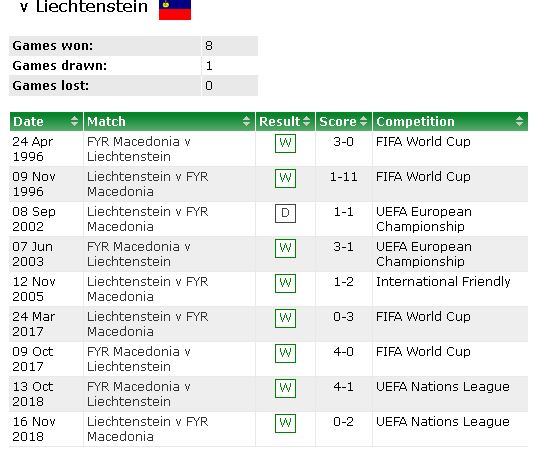556x453 pixels.
Task: Click the Match column header label
Action: 106,122
